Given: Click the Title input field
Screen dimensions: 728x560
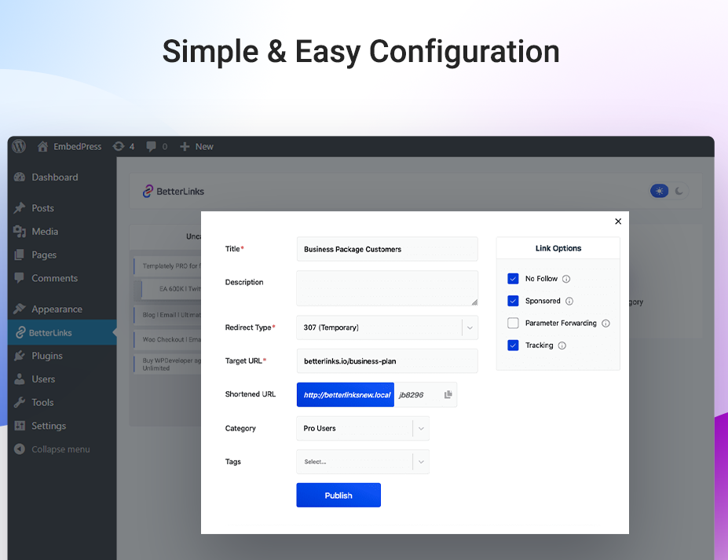Looking at the screenshot, I should click(x=387, y=249).
